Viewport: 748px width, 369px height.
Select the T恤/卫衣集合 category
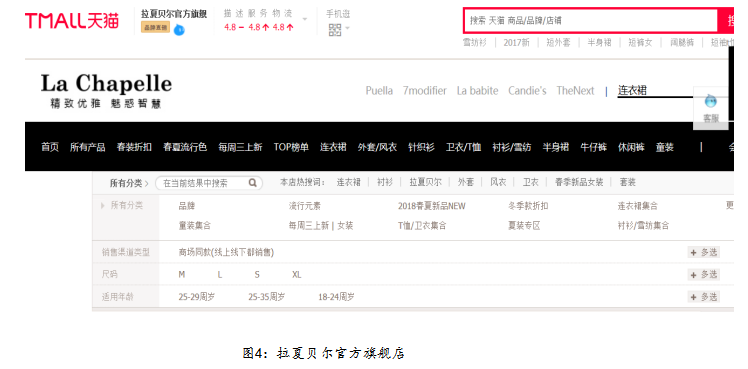pos(422,226)
